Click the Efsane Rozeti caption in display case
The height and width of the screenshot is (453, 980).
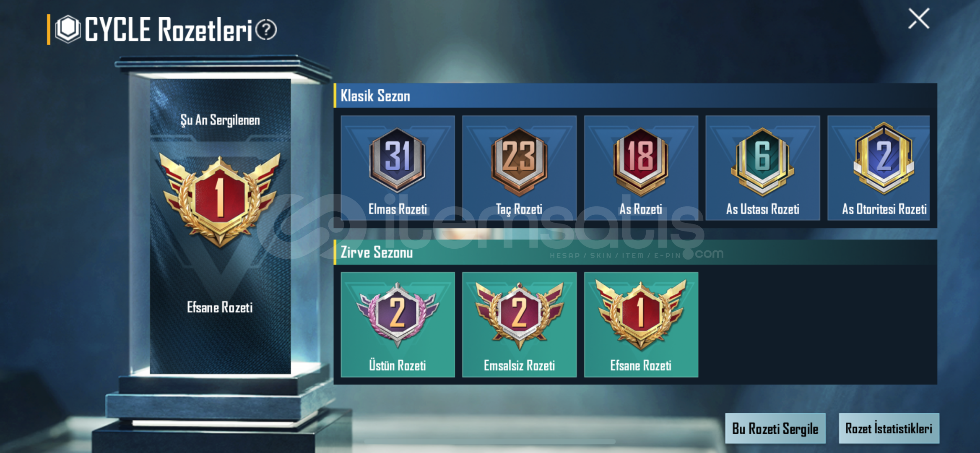coord(220,307)
